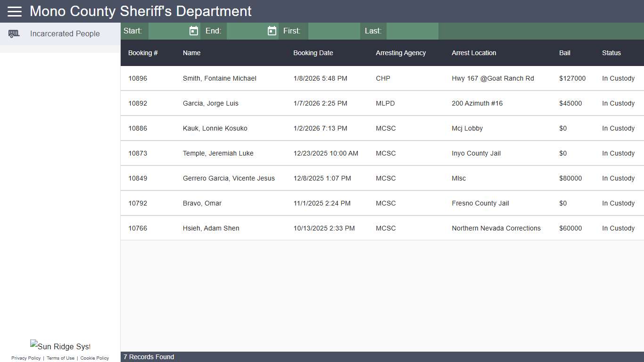This screenshot has height=362, width=644.
Task: Open the End date calendar picker
Action: [272, 31]
